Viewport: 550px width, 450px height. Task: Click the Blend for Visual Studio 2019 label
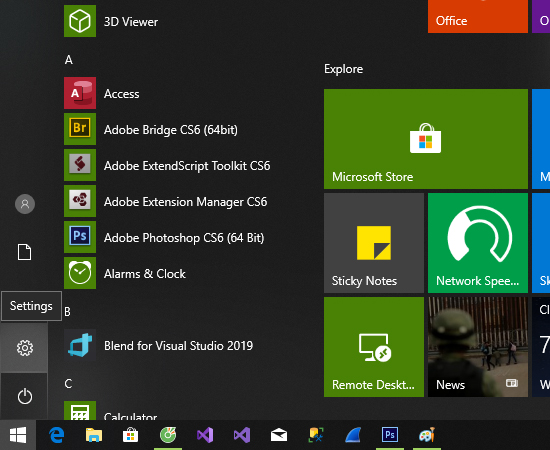click(x=178, y=346)
